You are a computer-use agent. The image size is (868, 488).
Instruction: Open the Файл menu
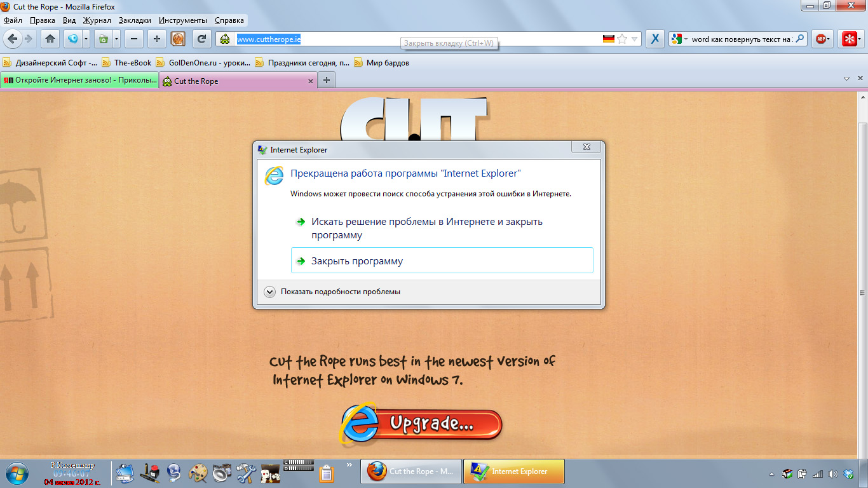click(x=13, y=20)
